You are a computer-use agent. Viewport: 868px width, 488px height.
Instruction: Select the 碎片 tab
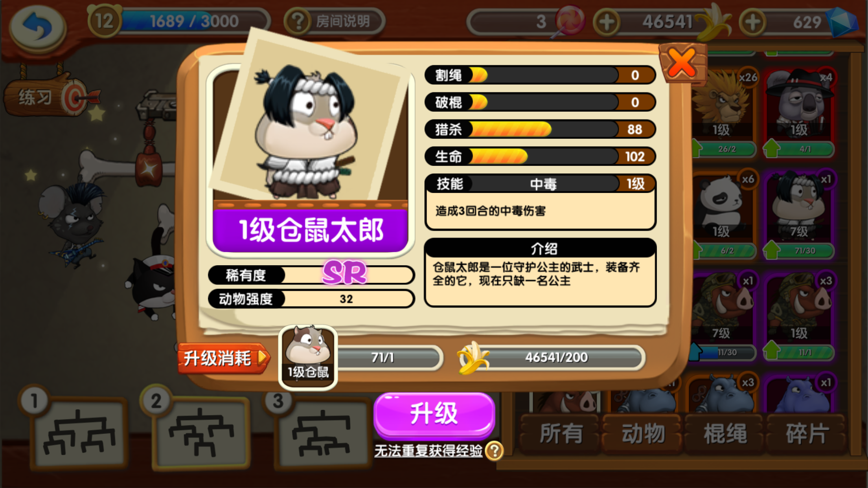pos(807,434)
